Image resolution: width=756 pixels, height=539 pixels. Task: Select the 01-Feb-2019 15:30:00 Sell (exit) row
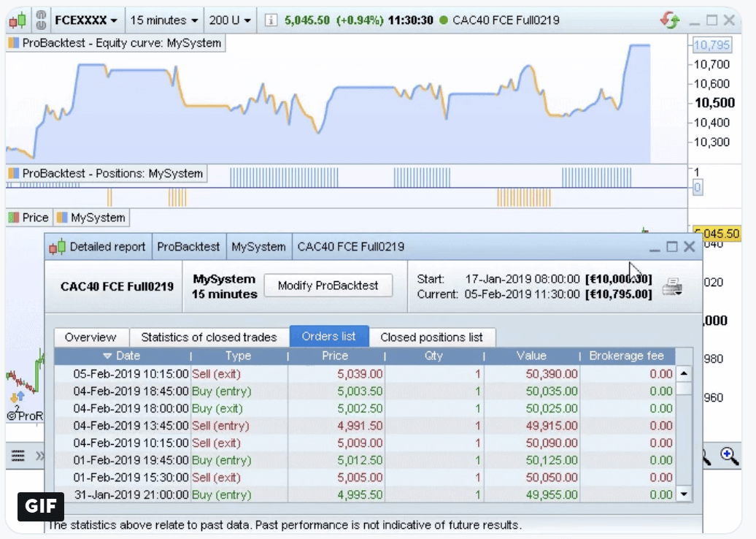tap(365, 478)
